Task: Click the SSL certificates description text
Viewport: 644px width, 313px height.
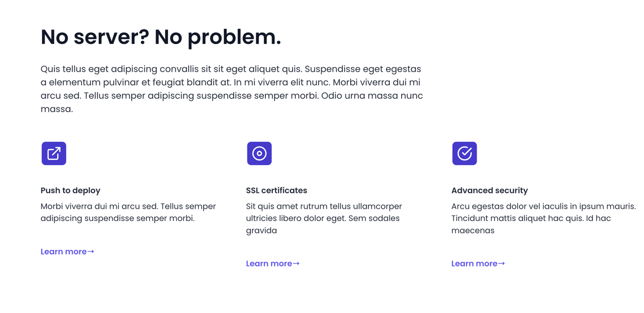Action: (x=323, y=218)
